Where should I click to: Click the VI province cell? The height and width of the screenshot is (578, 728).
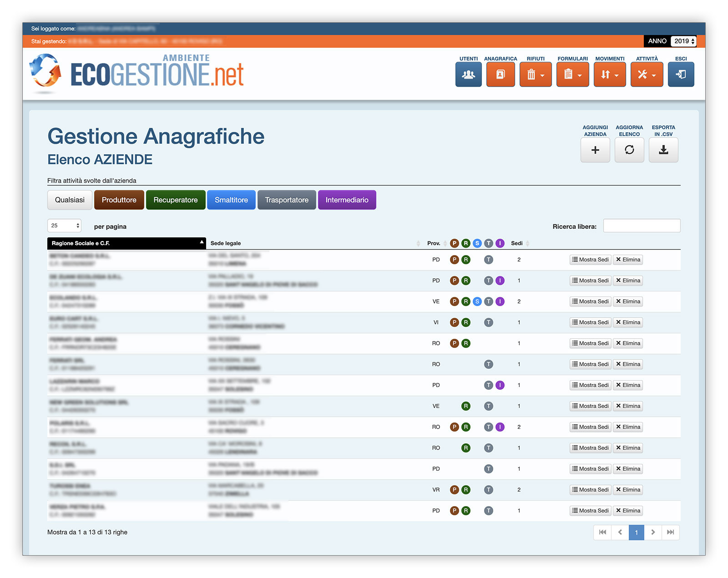pyautogui.click(x=436, y=322)
